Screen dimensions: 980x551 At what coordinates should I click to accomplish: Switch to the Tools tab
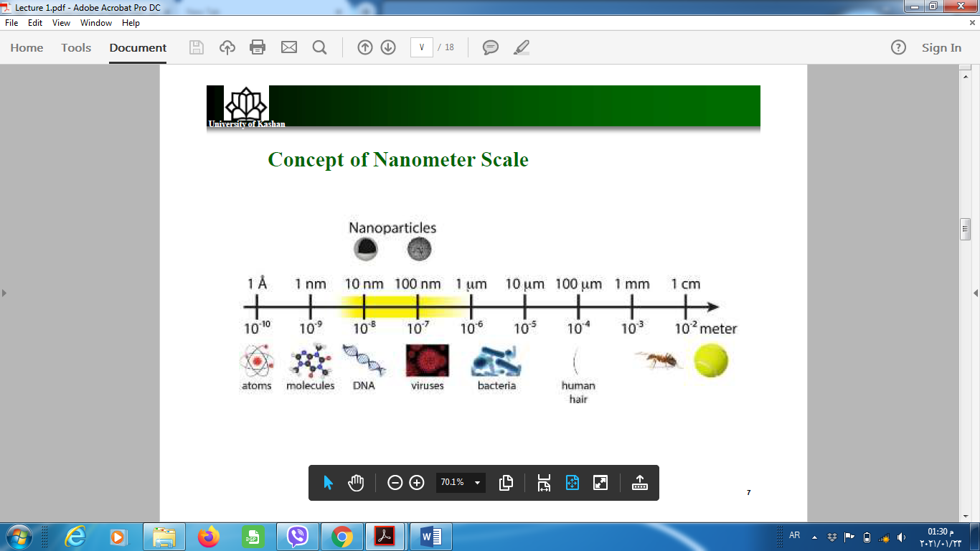[75, 48]
